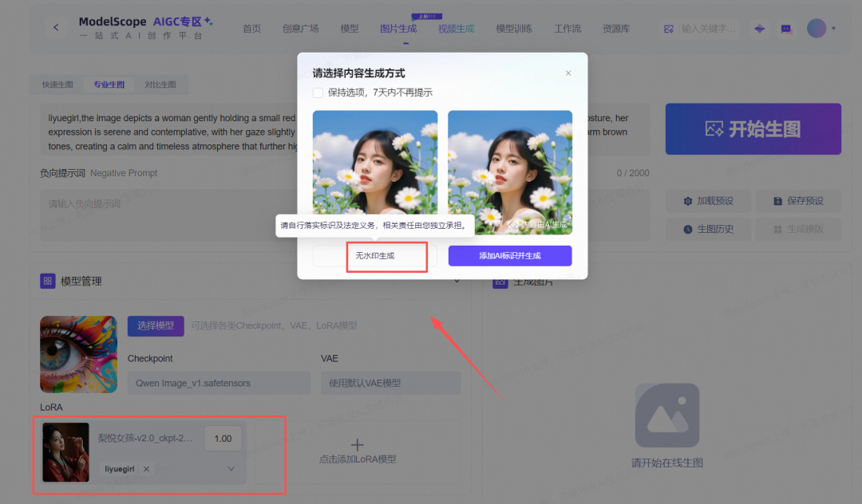862x504 pixels.
Task: Close the generation method dialog
Action: point(568,73)
